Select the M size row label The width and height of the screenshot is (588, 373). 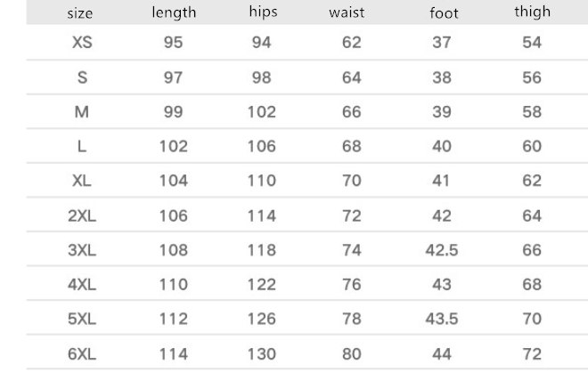(x=82, y=111)
